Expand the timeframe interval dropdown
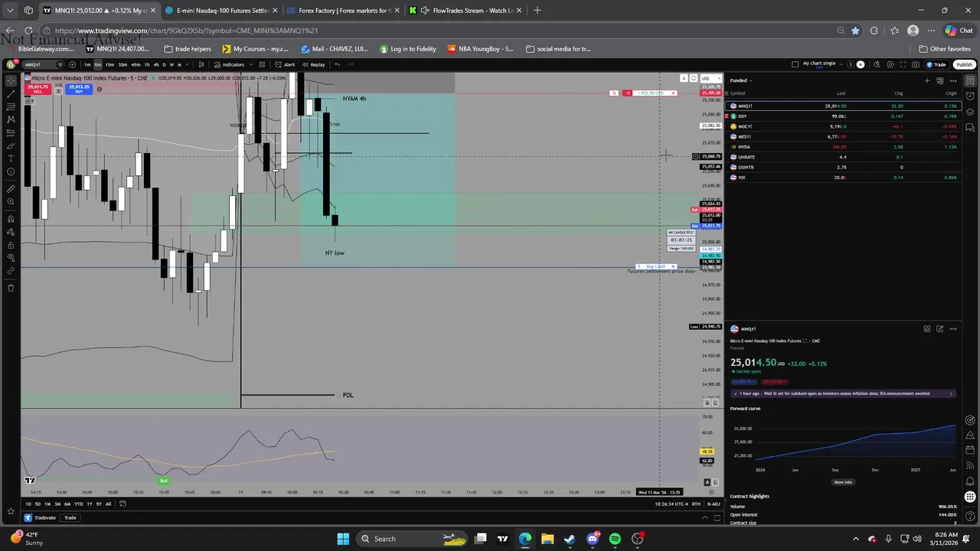 tap(188, 64)
